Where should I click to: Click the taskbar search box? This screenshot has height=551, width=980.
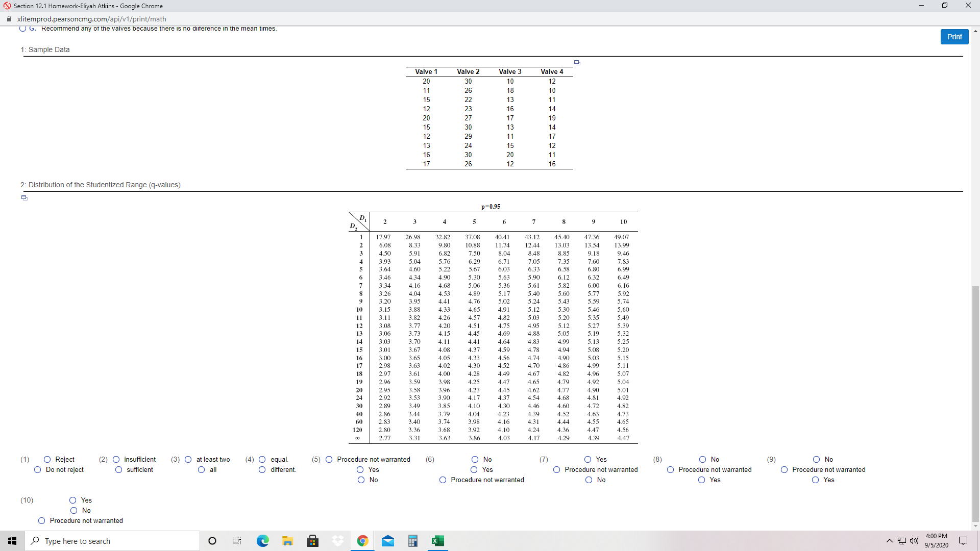(112, 541)
